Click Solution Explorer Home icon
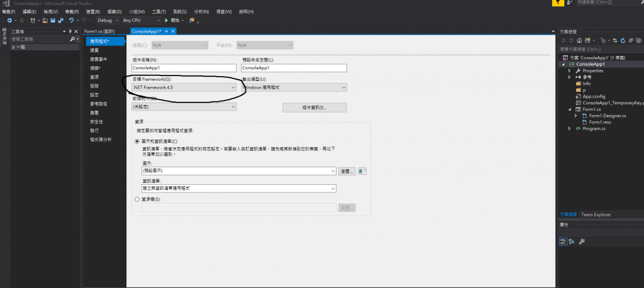 [x=579, y=40]
